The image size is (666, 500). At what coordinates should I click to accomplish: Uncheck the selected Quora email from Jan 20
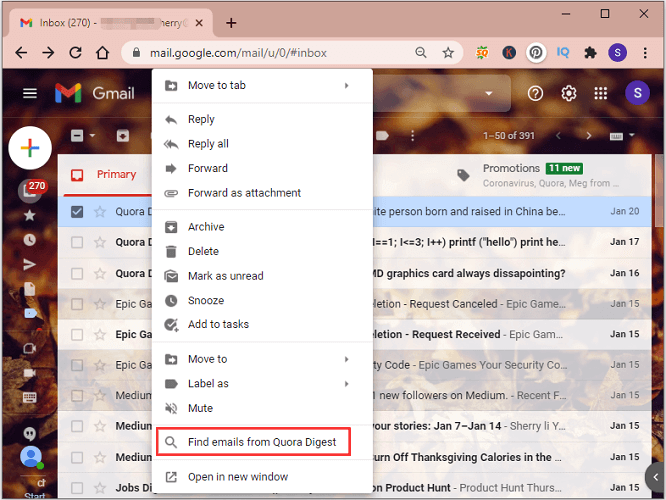[x=77, y=212]
